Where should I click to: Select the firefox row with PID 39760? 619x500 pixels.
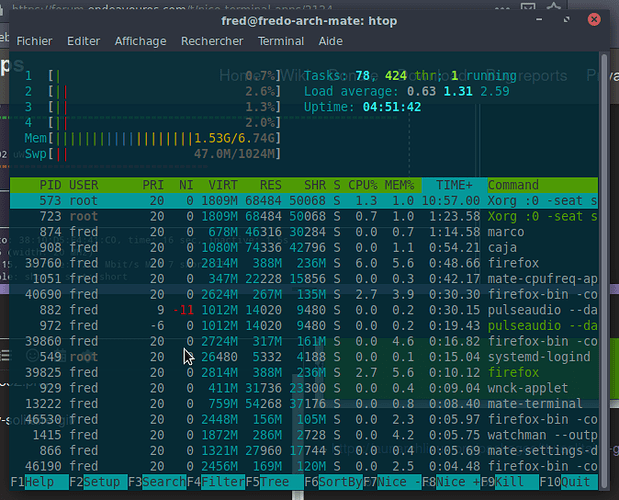304,263
